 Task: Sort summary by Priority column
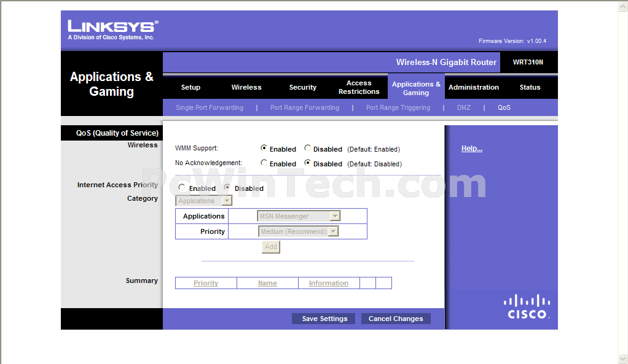point(206,283)
